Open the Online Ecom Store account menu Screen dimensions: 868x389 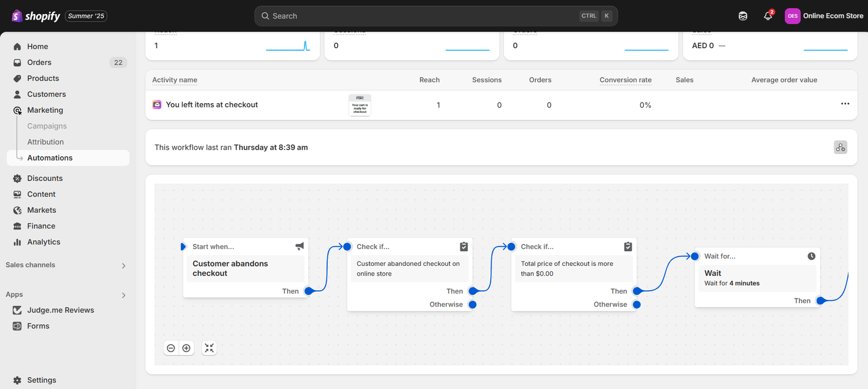[824, 16]
